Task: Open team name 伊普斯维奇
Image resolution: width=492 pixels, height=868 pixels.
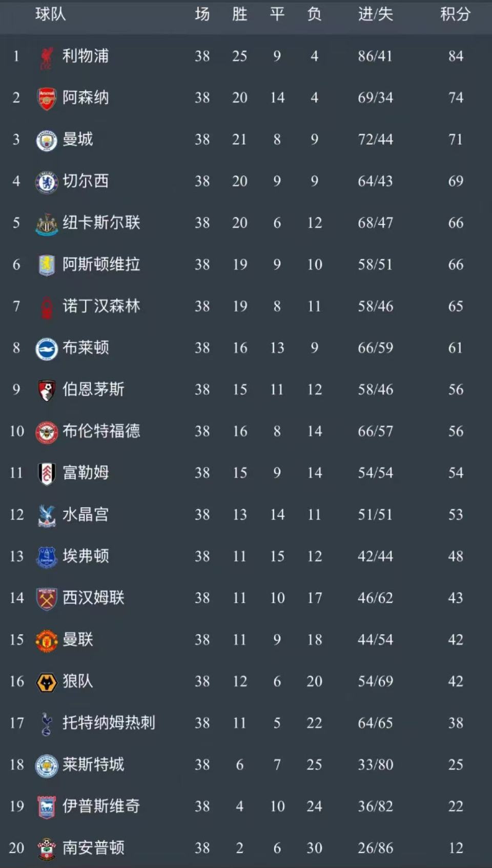Action: pyautogui.click(x=101, y=807)
